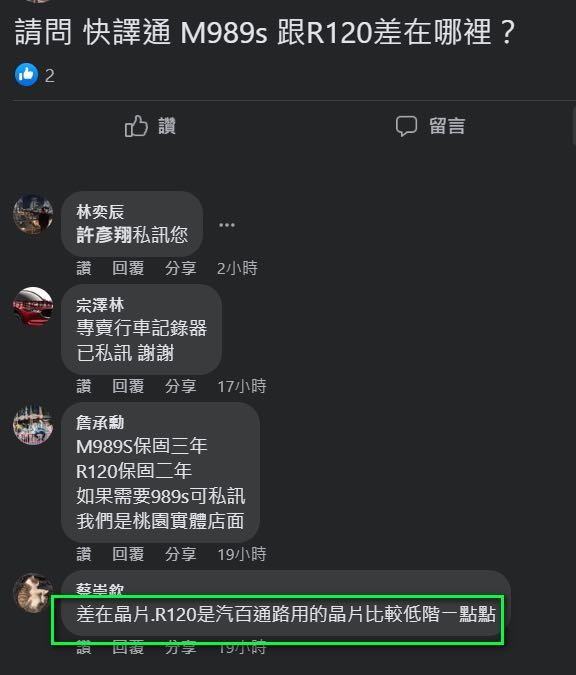Click the commenter name 詹承勳

(x=100, y=423)
